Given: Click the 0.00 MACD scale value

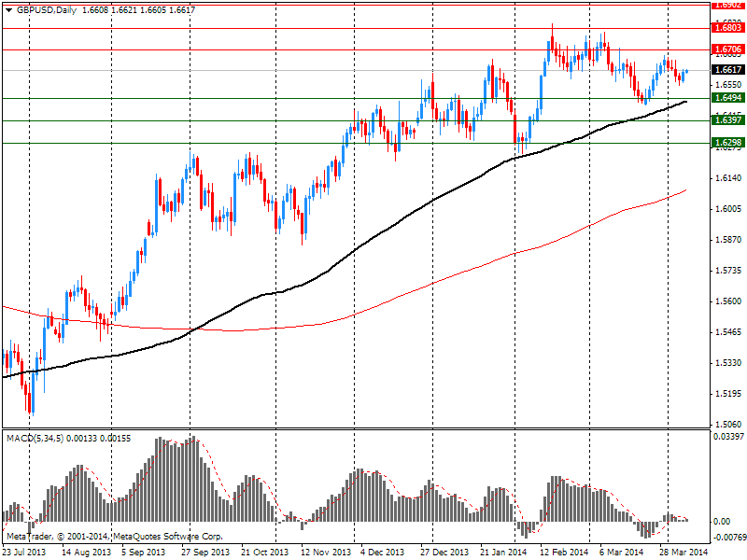Looking at the screenshot, I should pos(722,522).
